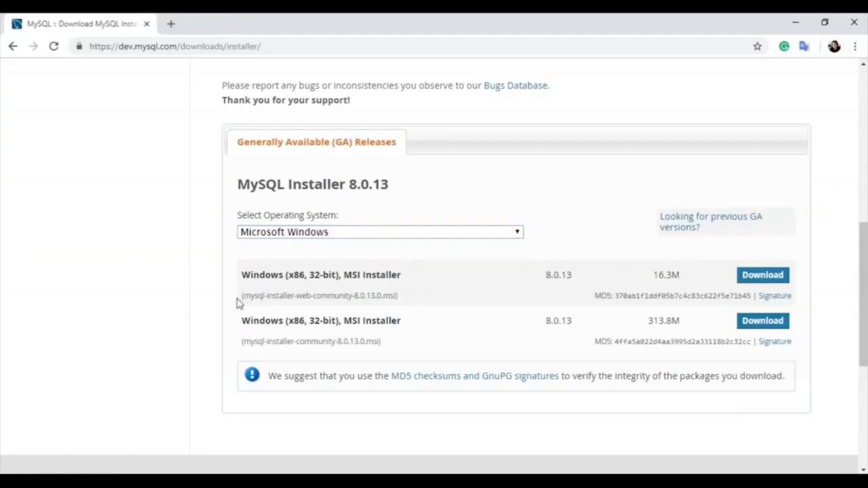Click the blue info exclamation icon

pos(252,375)
